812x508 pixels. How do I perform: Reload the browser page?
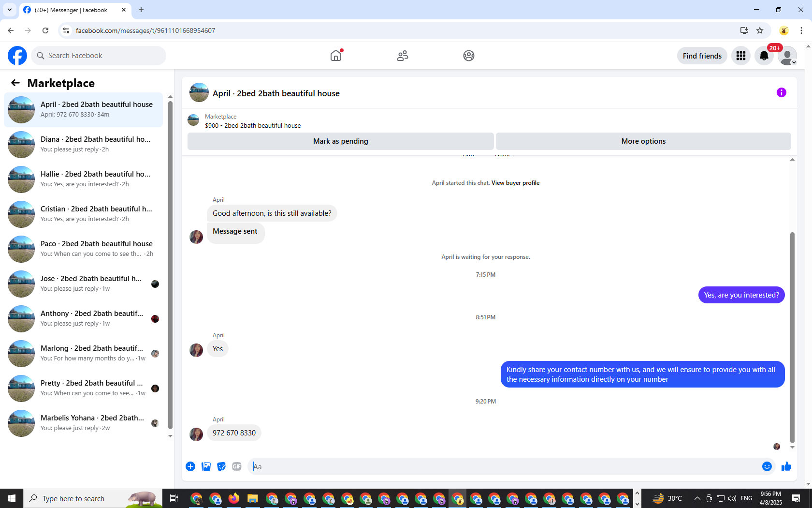(x=45, y=30)
